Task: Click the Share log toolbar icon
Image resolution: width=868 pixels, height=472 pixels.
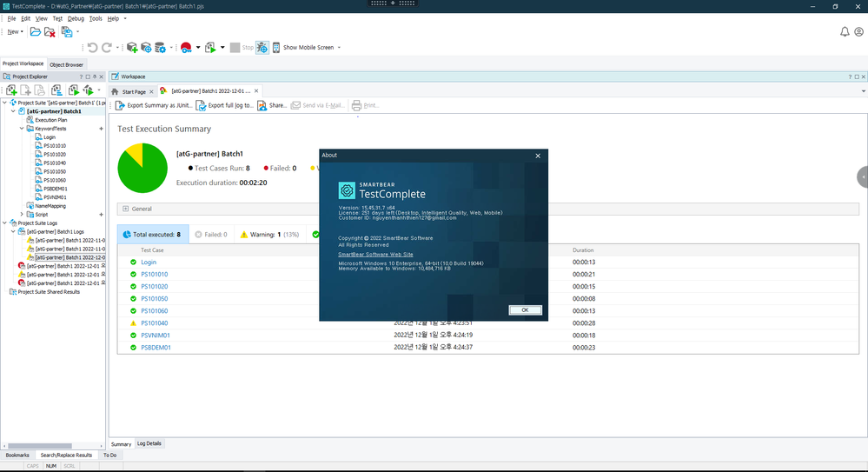Action: click(x=262, y=105)
